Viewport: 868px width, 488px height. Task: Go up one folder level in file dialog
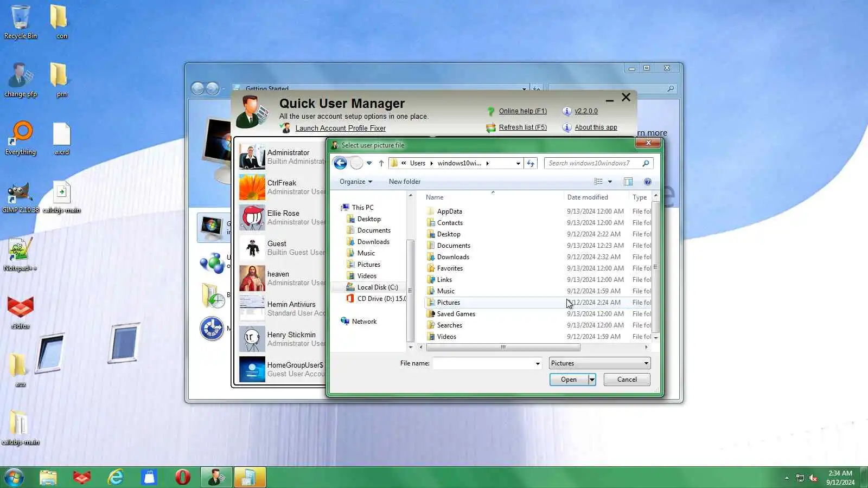coord(381,163)
